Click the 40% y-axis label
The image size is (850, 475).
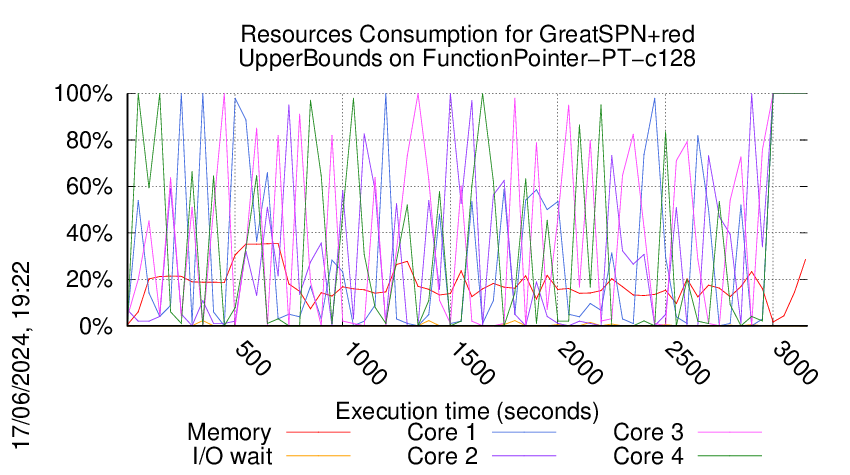click(89, 234)
